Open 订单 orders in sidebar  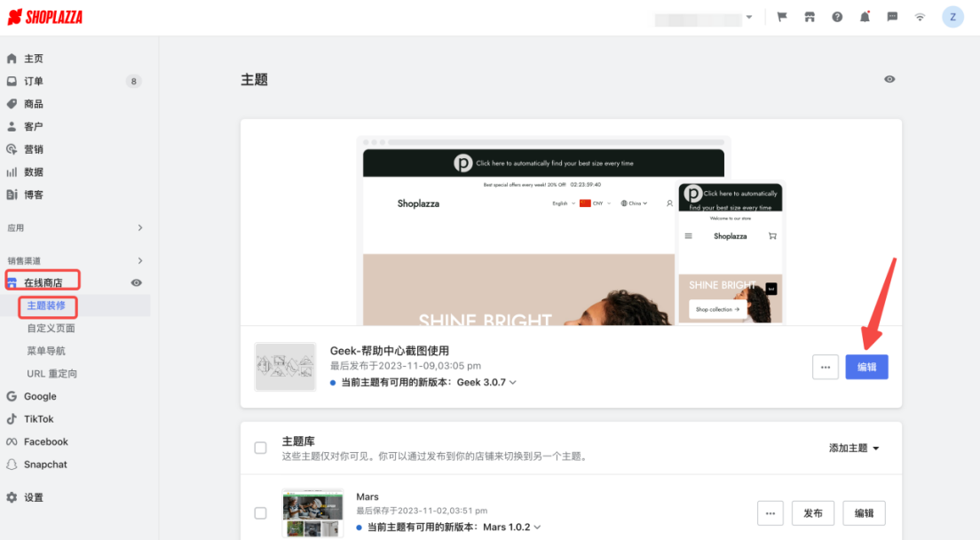(34, 81)
